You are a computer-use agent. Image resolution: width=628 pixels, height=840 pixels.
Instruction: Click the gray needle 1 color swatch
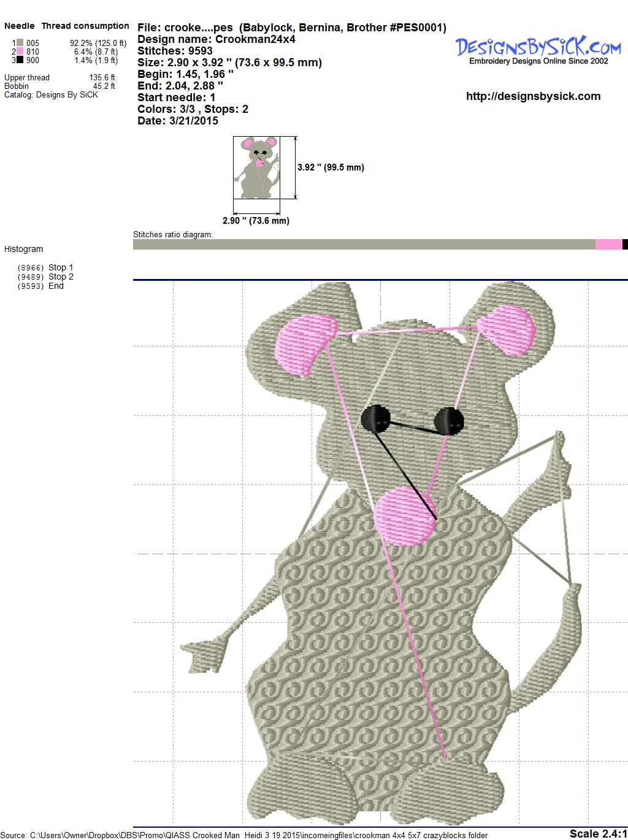[x=20, y=43]
